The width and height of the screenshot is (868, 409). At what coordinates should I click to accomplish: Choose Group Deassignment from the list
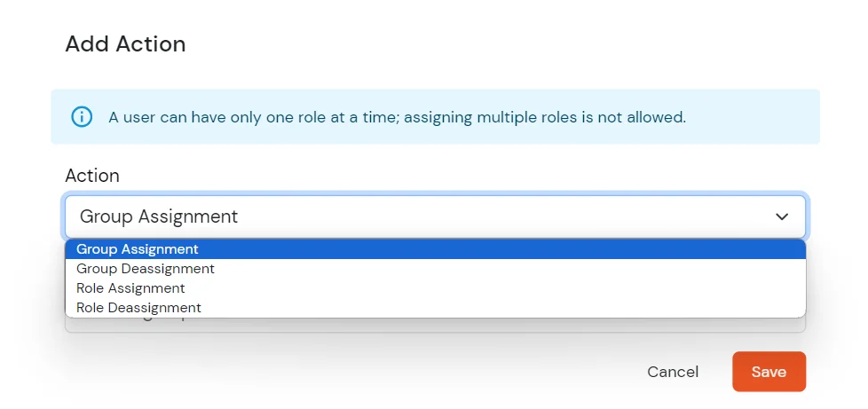(146, 269)
